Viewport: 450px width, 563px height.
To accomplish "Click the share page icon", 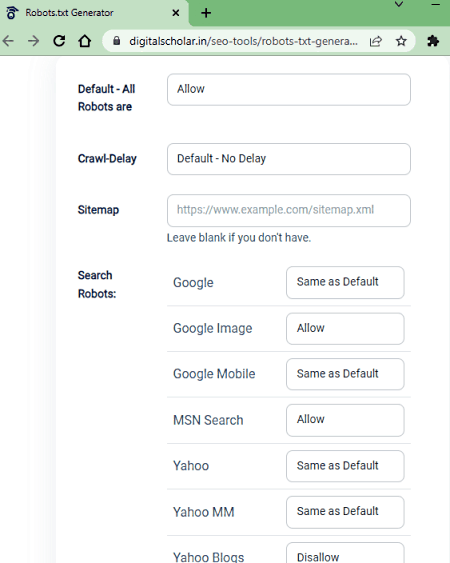I will coord(376,41).
